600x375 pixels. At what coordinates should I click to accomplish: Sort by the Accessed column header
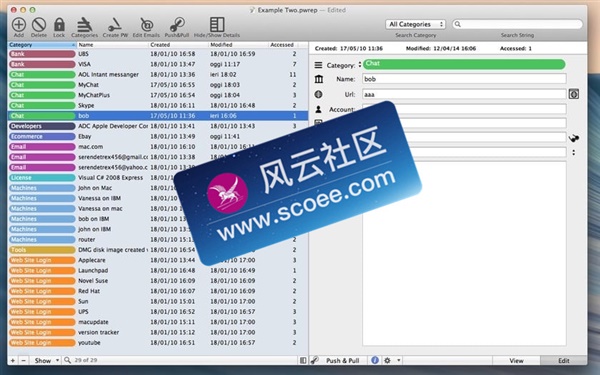tap(283, 45)
